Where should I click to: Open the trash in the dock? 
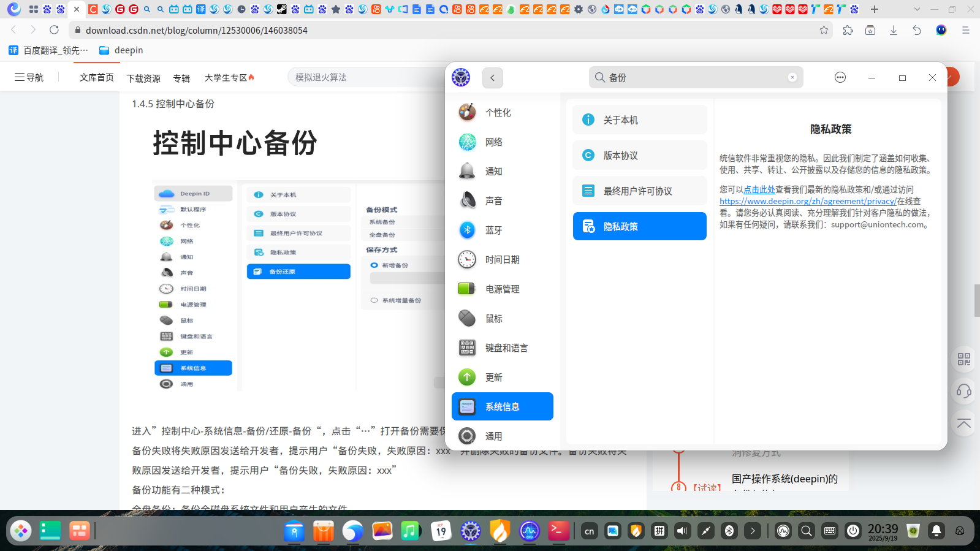[913, 531]
